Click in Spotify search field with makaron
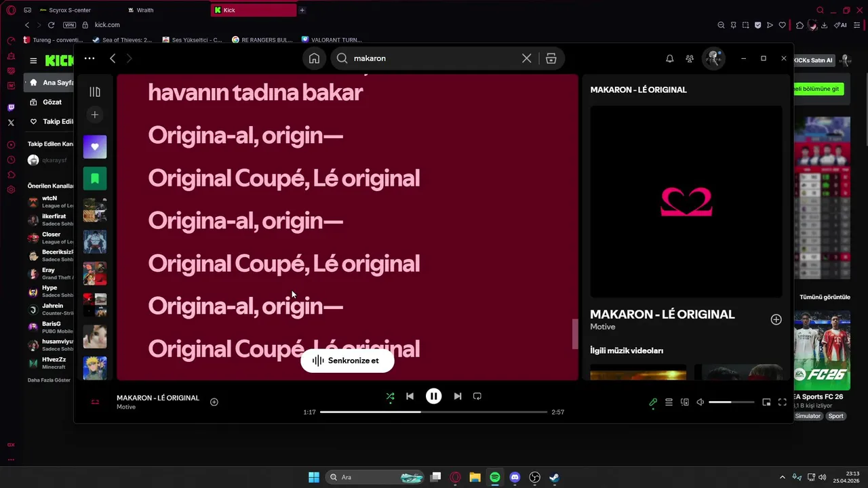The image size is (868, 488). click(434, 58)
